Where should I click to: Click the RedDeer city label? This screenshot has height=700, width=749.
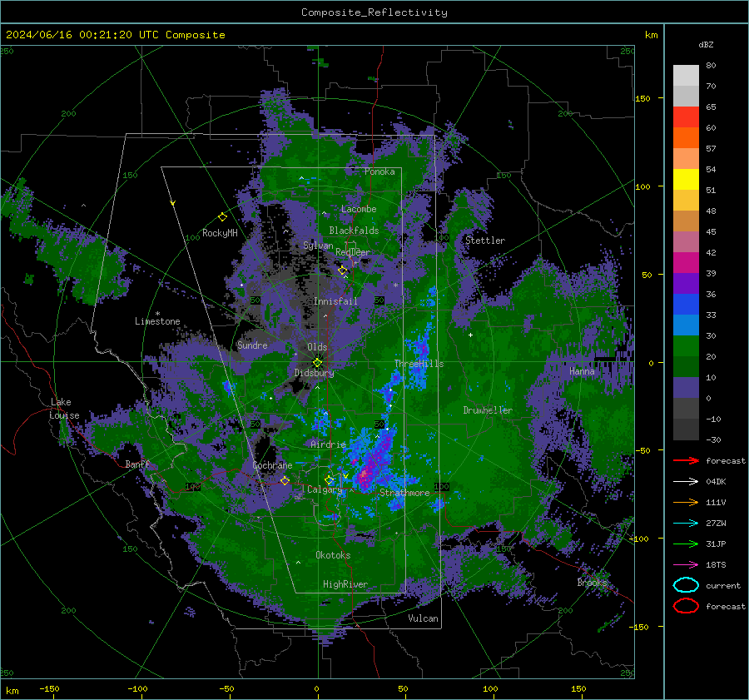pos(353,252)
